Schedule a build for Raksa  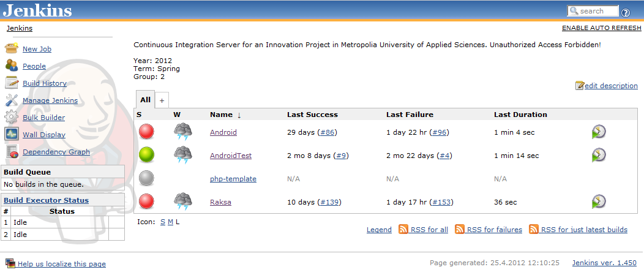click(599, 202)
